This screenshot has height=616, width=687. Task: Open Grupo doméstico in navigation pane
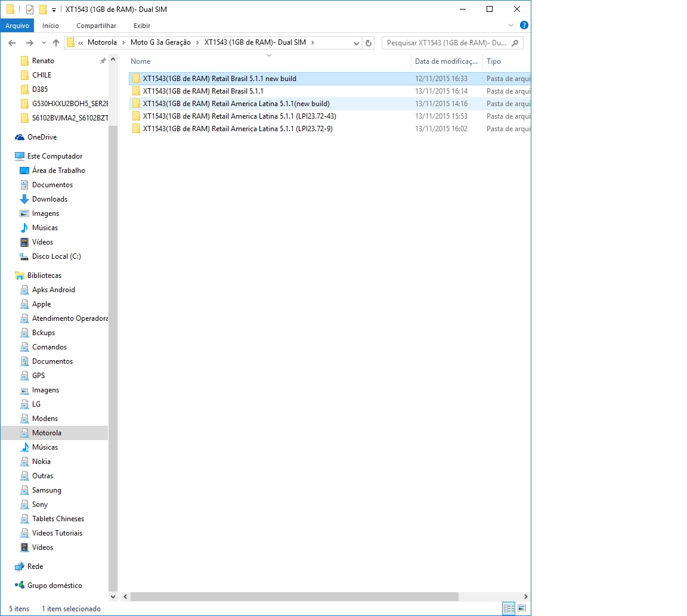(54, 586)
